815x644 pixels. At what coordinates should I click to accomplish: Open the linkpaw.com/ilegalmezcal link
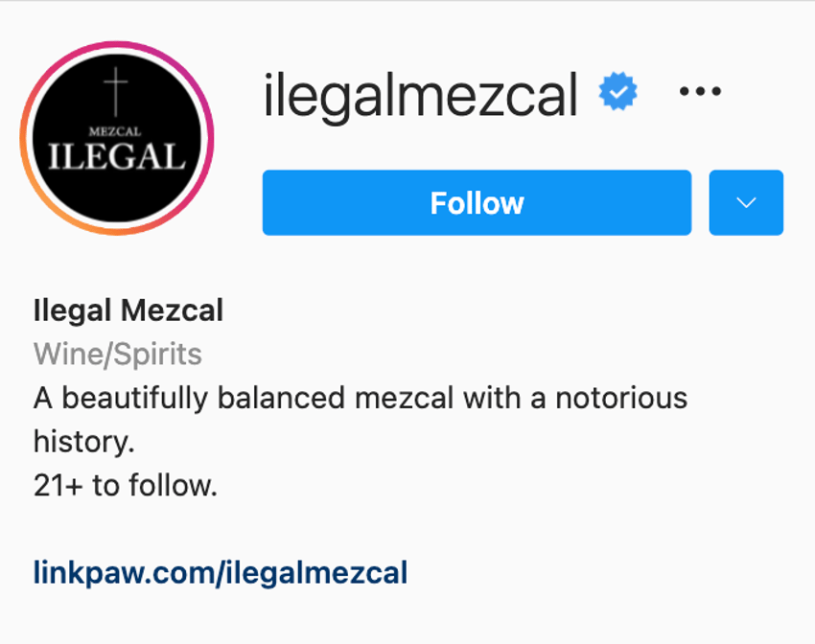click(221, 573)
